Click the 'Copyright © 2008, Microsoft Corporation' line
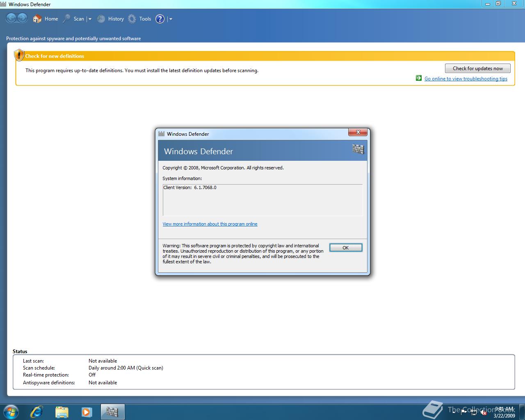Image resolution: width=525 pixels, height=420 pixels. pyautogui.click(x=223, y=168)
